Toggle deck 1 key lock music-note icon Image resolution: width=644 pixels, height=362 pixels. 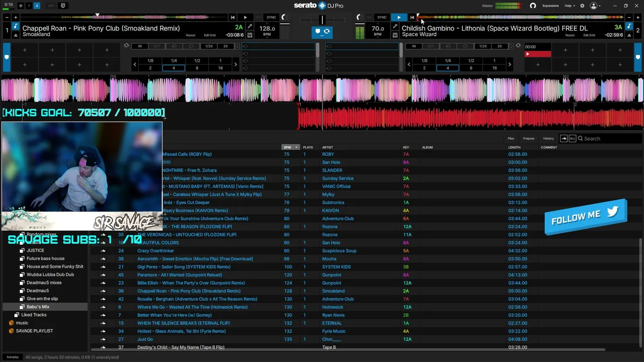point(16,26)
